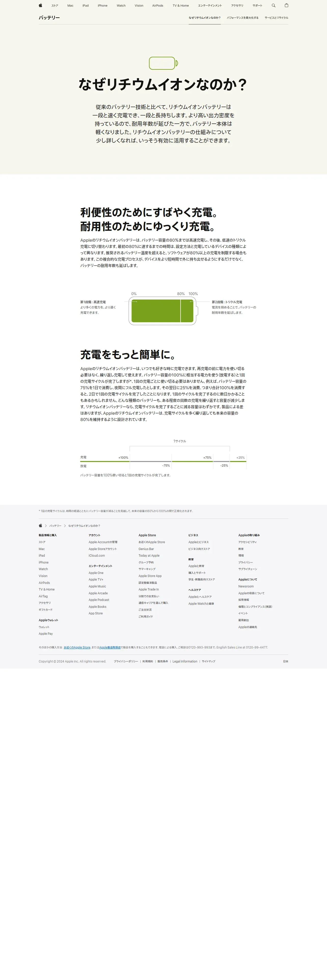327x980 pixels.
Task: Open TV & Home in top navigation
Action: 181,6
